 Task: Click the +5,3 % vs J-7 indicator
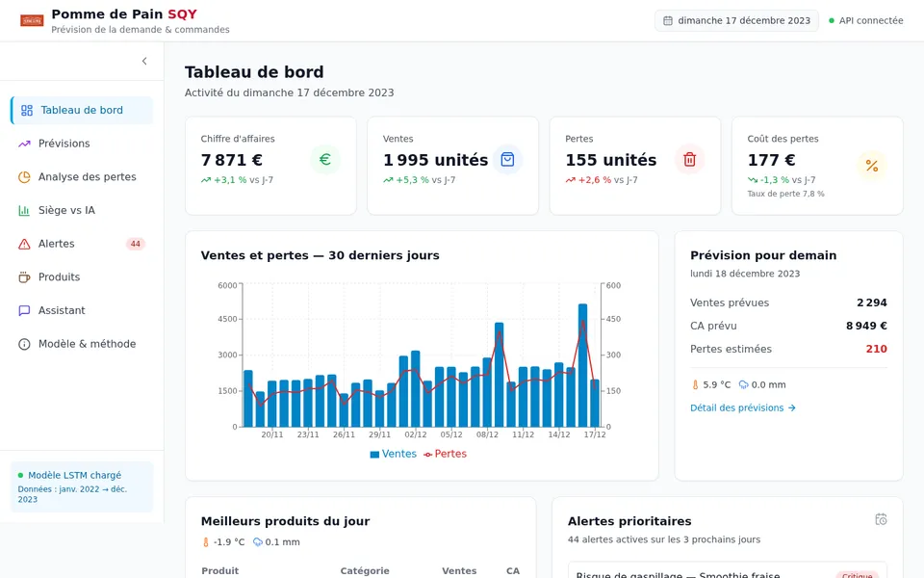419,180
